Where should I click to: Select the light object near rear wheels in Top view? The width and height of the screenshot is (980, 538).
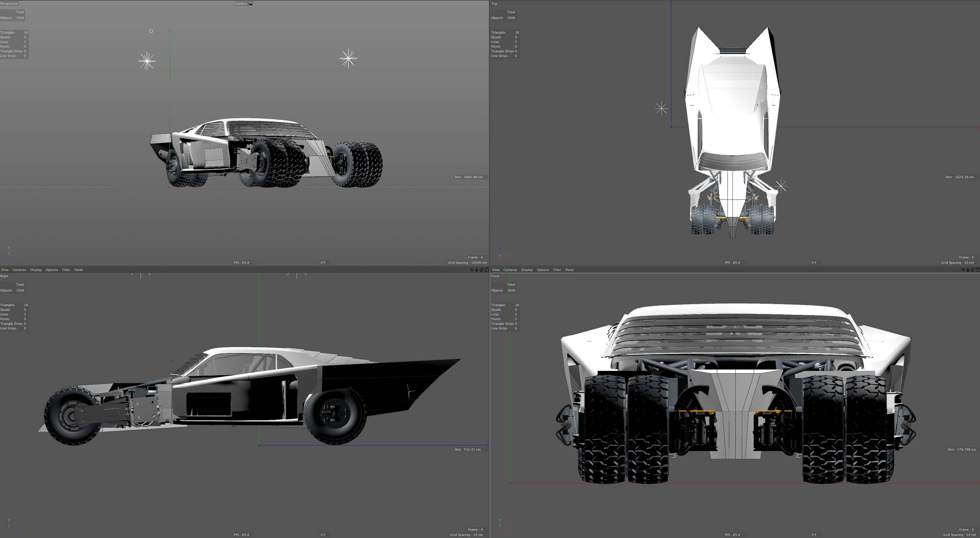coord(781,186)
